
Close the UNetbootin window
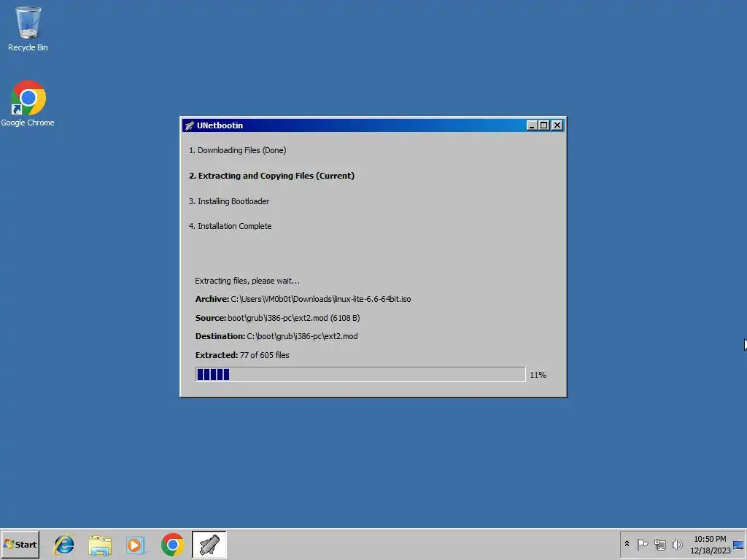[557, 125]
